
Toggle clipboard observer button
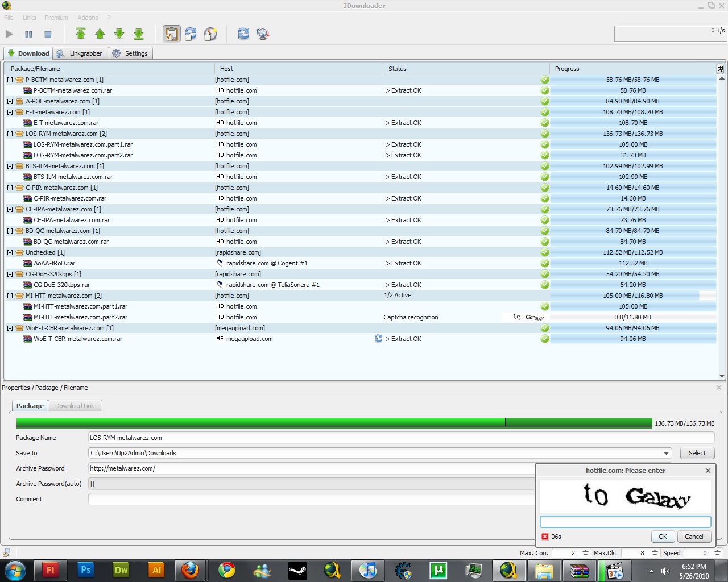[x=171, y=34]
